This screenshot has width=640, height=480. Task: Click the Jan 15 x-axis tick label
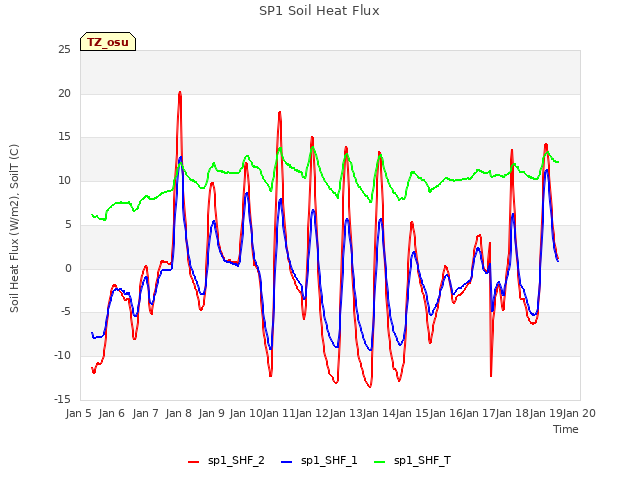click(412, 413)
